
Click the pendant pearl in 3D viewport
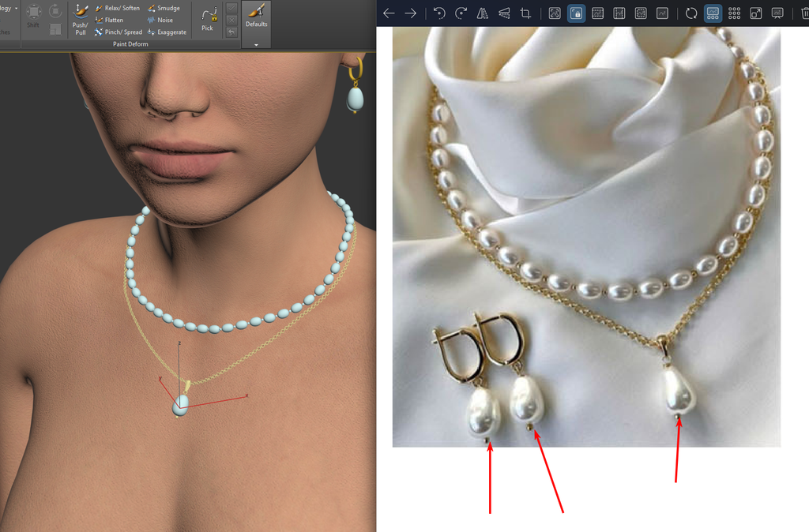pos(180,405)
